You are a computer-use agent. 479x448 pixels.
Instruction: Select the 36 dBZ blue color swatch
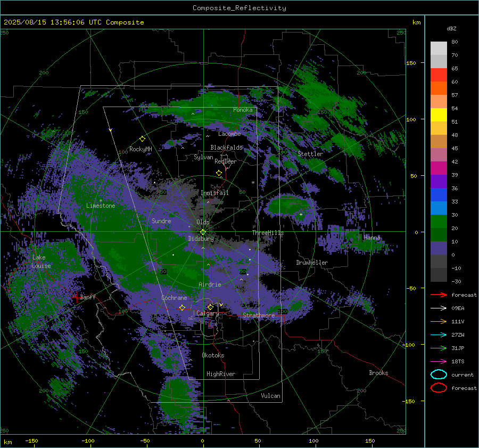(439, 194)
